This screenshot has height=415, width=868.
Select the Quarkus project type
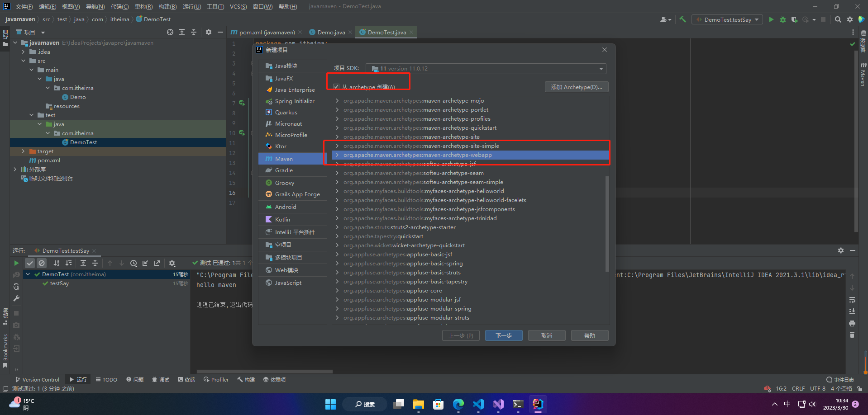(x=293, y=113)
